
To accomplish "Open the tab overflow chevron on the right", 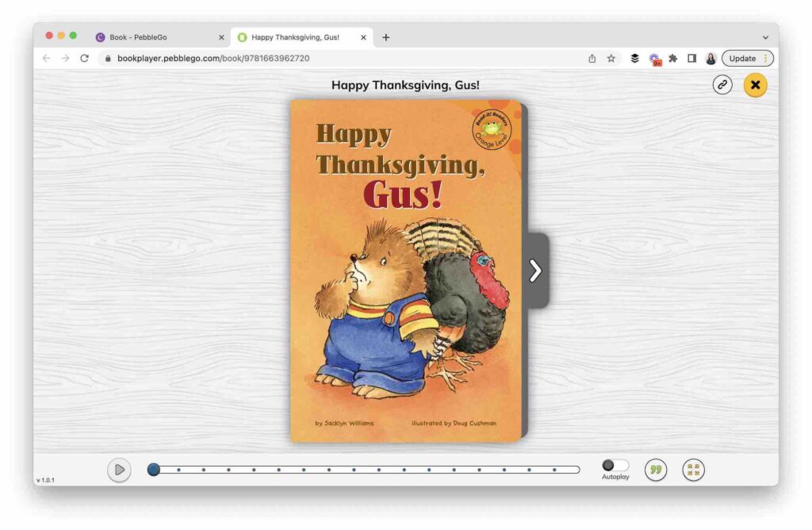I will 764,36.
